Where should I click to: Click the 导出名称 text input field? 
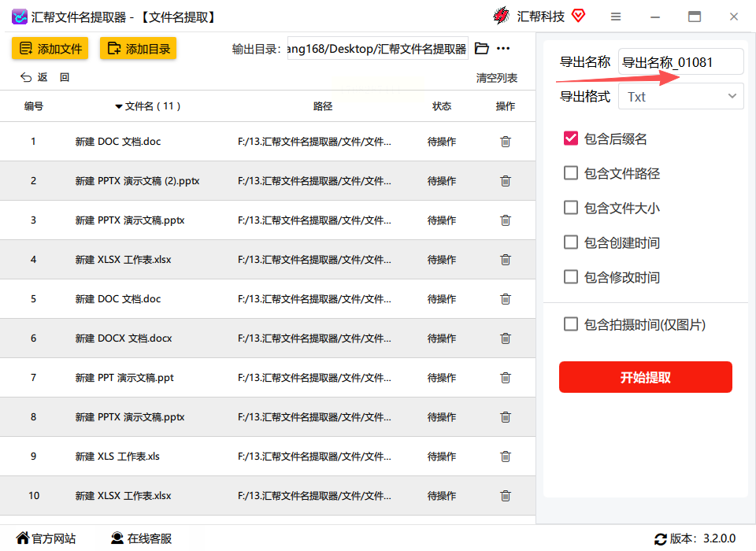click(681, 62)
